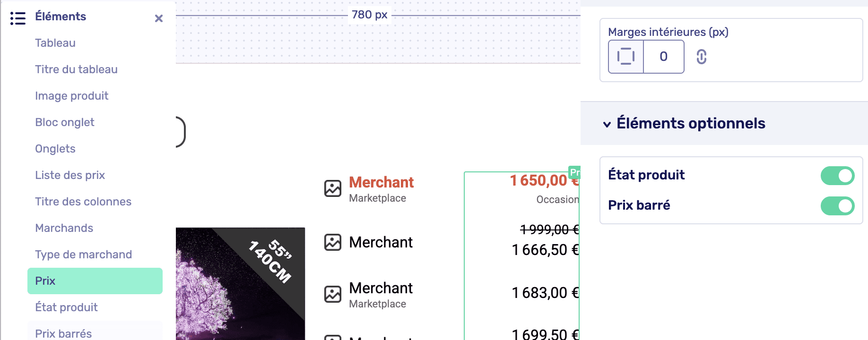Viewport: 868px width, 340px height.
Task: Disable the État produit toggle
Action: coord(837,175)
